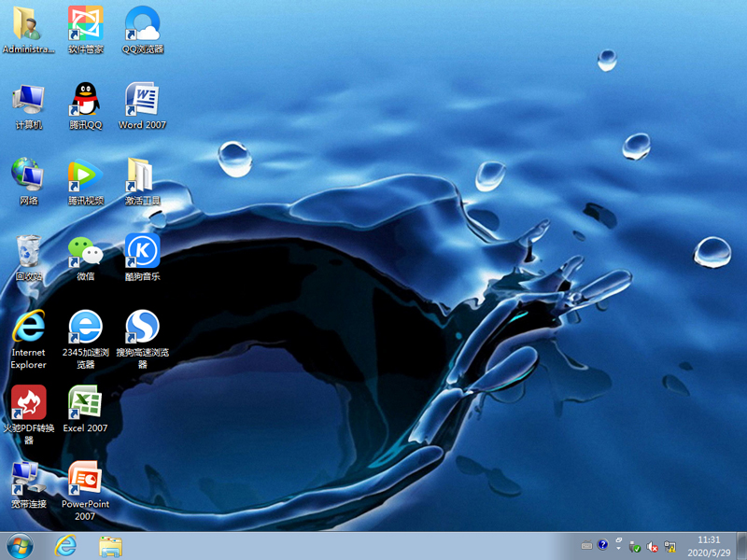Launch Internet Explorer from the taskbar

(x=65, y=546)
